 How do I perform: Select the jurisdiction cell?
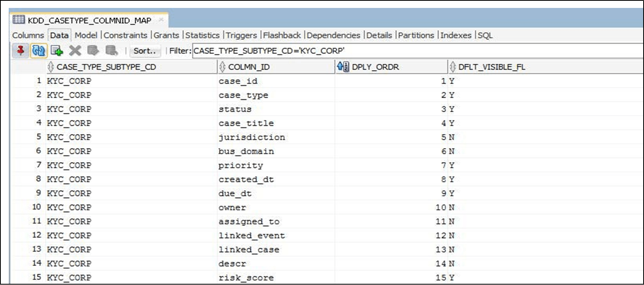click(276, 137)
